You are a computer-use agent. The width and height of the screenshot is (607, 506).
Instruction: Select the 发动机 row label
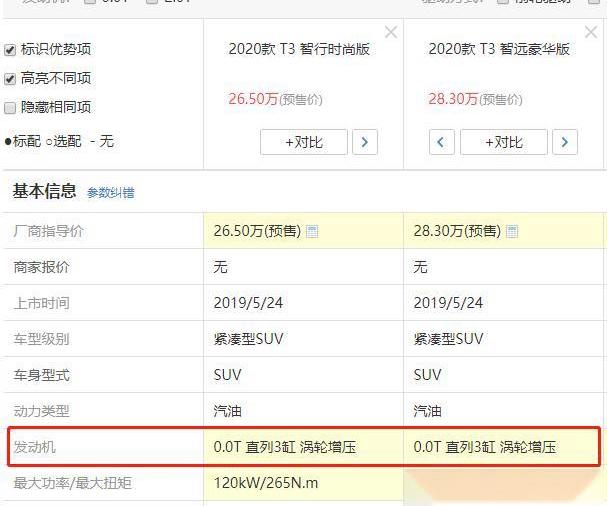click(34, 447)
